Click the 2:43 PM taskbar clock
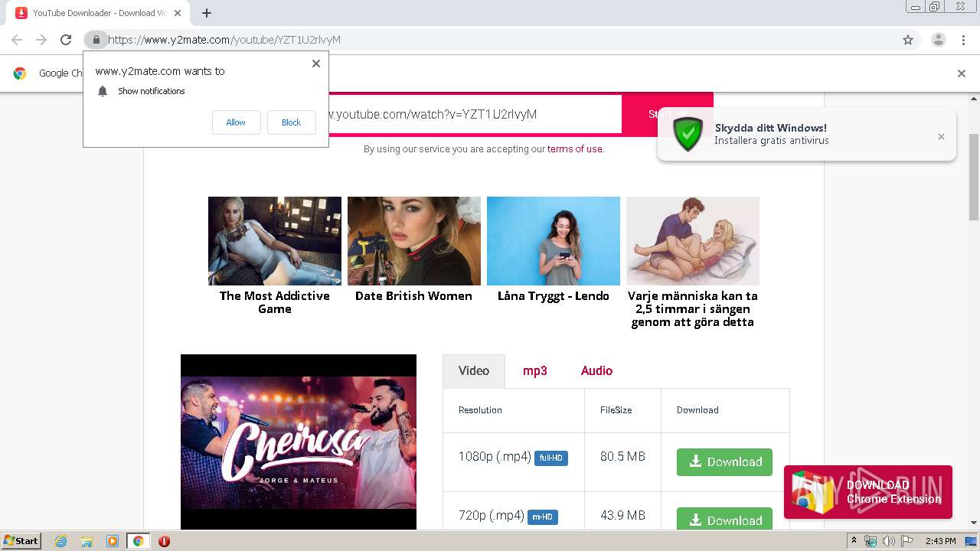The height and width of the screenshot is (551, 980). [940, 541]
